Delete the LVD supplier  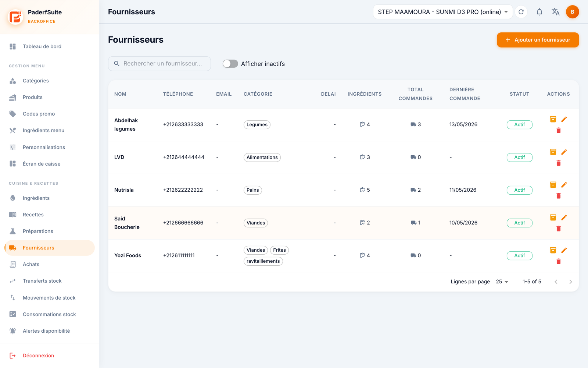point(559,163)
